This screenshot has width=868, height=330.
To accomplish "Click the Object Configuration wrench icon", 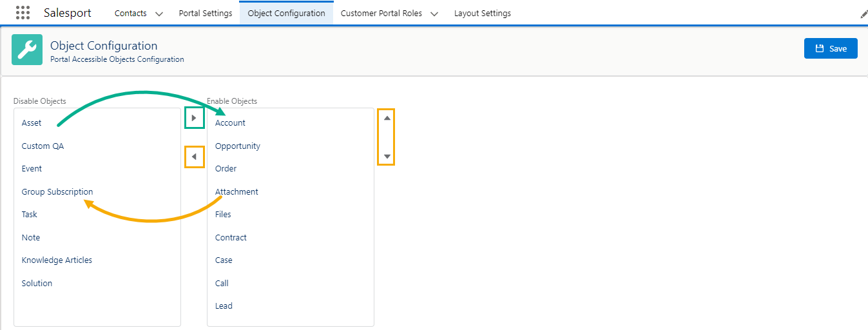I will click(x=27, y=50).
